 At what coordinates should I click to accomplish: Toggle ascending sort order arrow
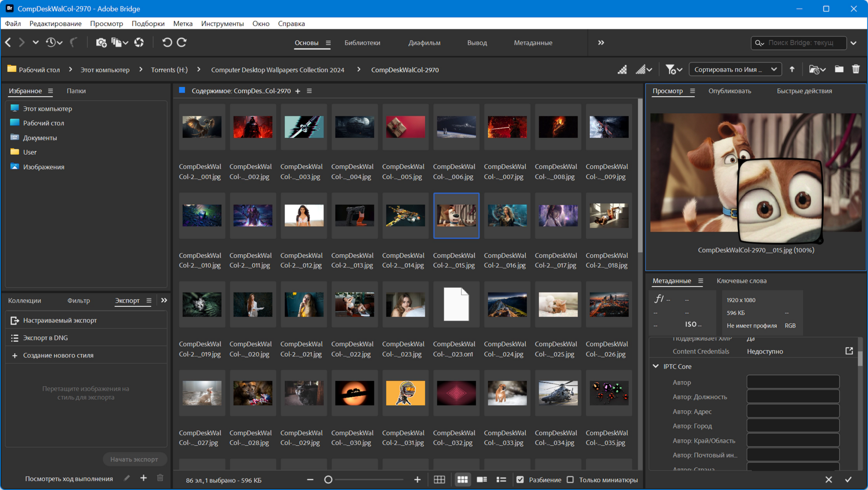click(792, 69)
